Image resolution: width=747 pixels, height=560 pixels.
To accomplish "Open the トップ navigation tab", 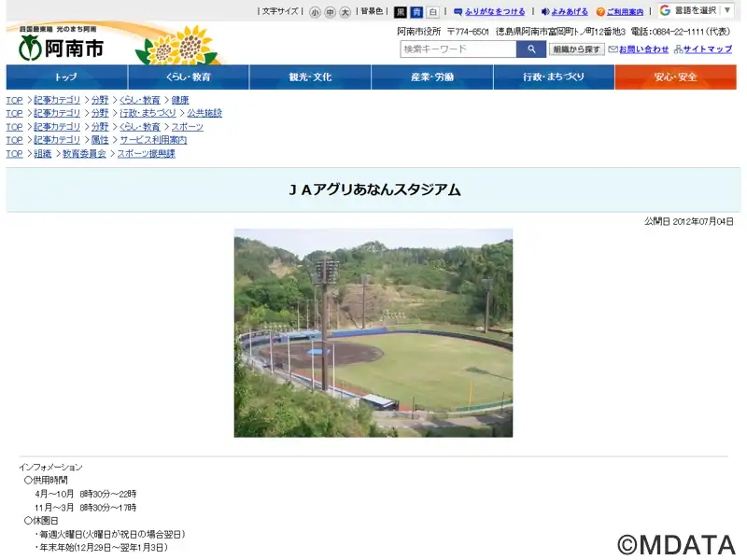I will pyautogui.click(x=66, y=77).
